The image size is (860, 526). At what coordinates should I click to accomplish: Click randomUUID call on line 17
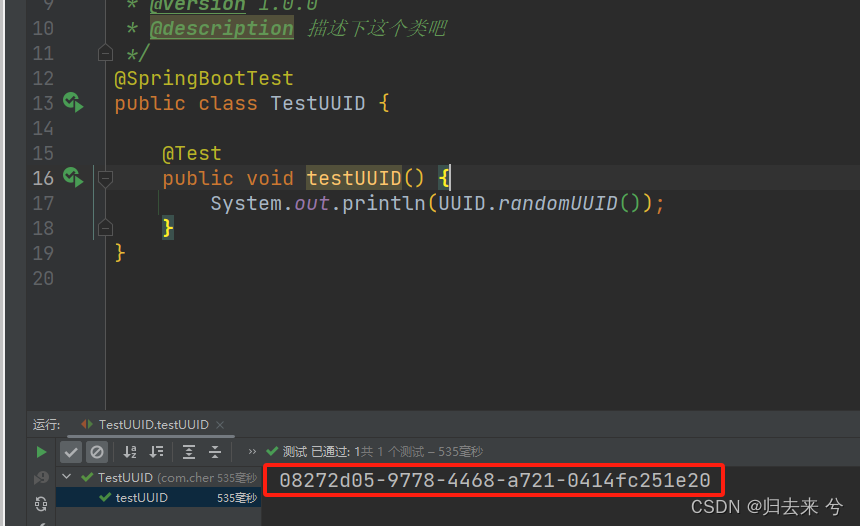558,203
